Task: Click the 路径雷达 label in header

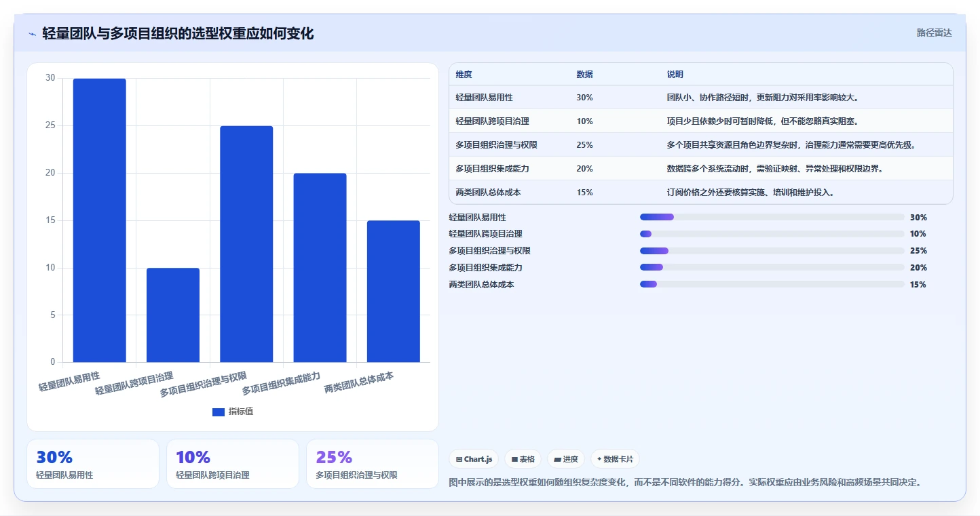Action: tap(934, 33)
